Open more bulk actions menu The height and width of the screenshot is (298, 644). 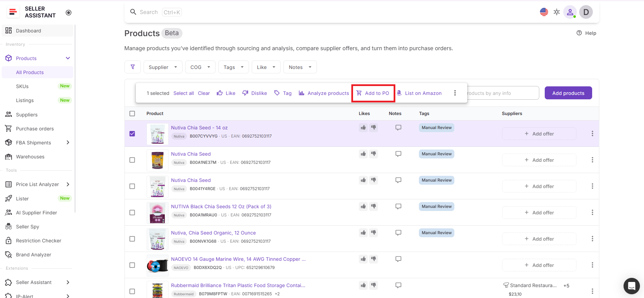click(455, 93)
